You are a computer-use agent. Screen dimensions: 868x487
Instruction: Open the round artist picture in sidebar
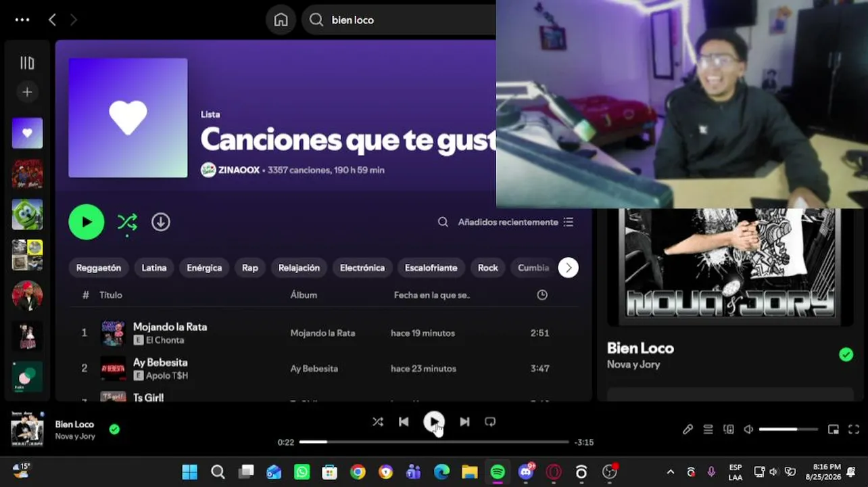click(27, 296)
